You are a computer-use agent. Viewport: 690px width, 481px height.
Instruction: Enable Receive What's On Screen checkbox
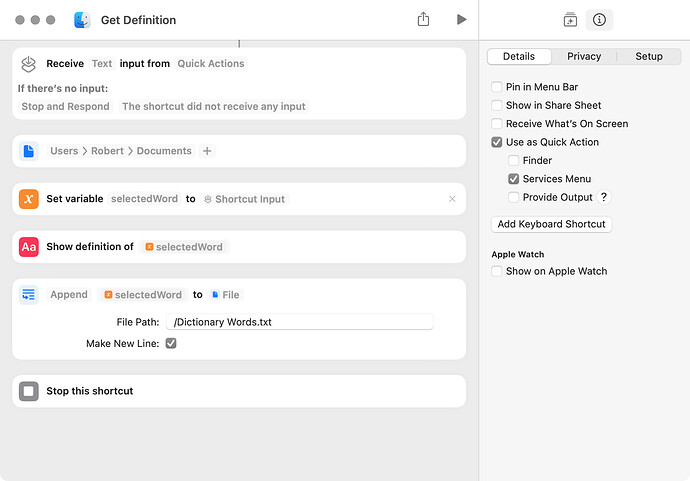[x=496, y=124]
